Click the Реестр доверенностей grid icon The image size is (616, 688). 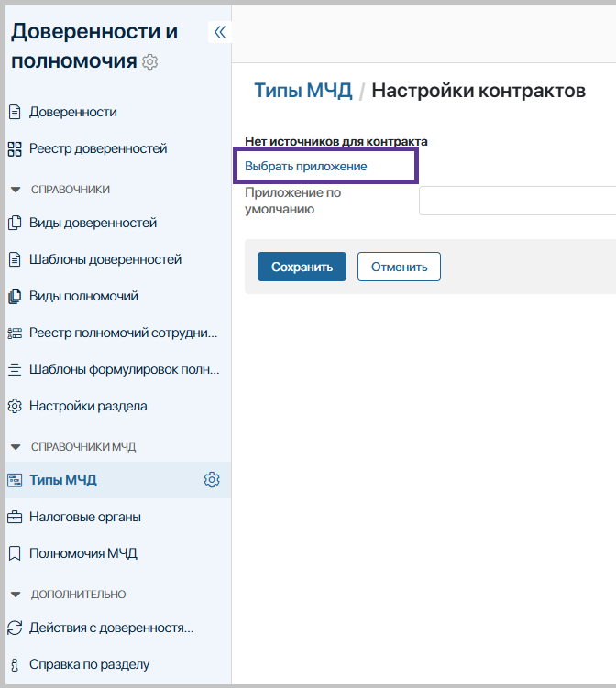click(15, 148)
